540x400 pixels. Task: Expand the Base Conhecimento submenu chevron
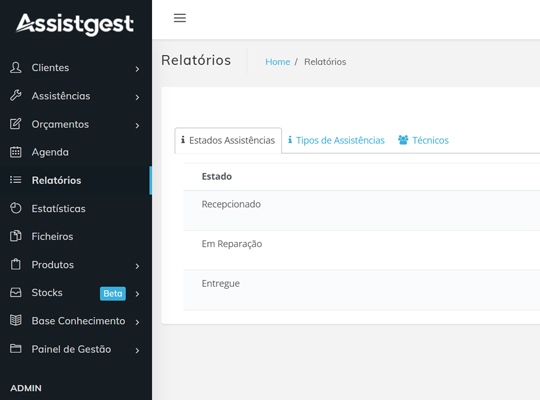137,322
